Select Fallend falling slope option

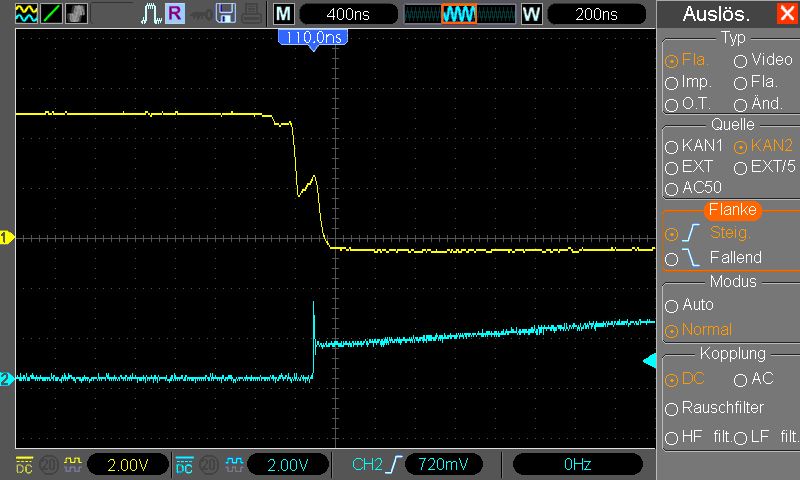[x=713, y=257]
